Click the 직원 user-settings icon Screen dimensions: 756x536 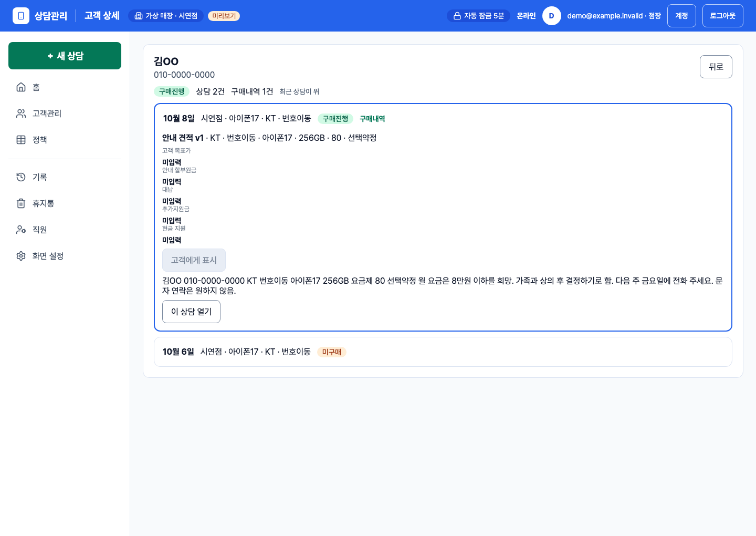point(21,230)
